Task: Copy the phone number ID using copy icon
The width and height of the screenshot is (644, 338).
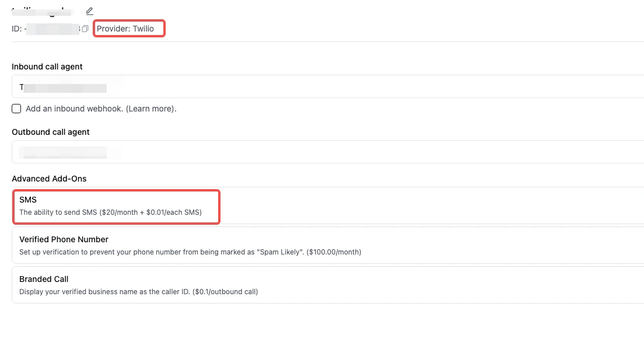Action: [x=85, y=28]
